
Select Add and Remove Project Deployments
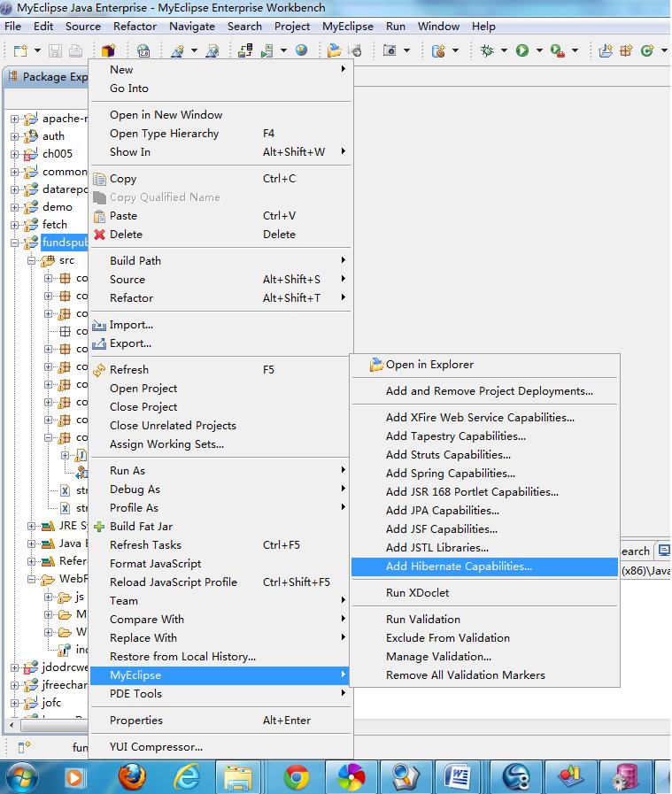(484, 391)
